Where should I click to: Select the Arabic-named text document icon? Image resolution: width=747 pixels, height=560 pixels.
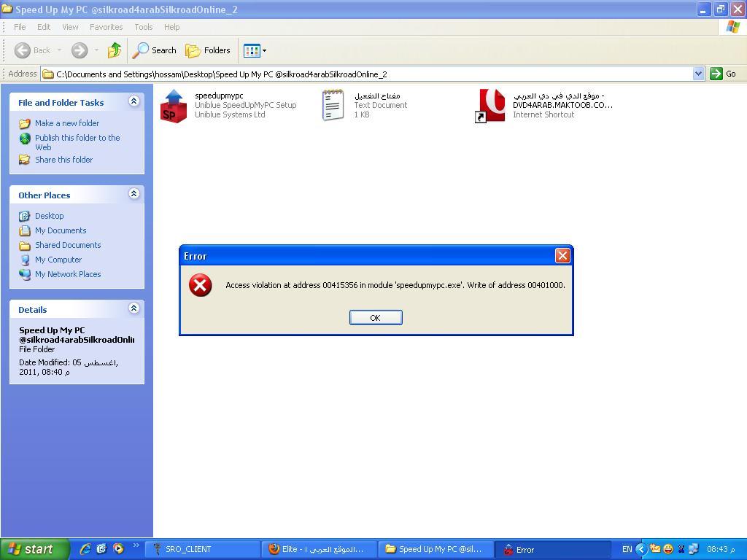click(x=333, y=105)
